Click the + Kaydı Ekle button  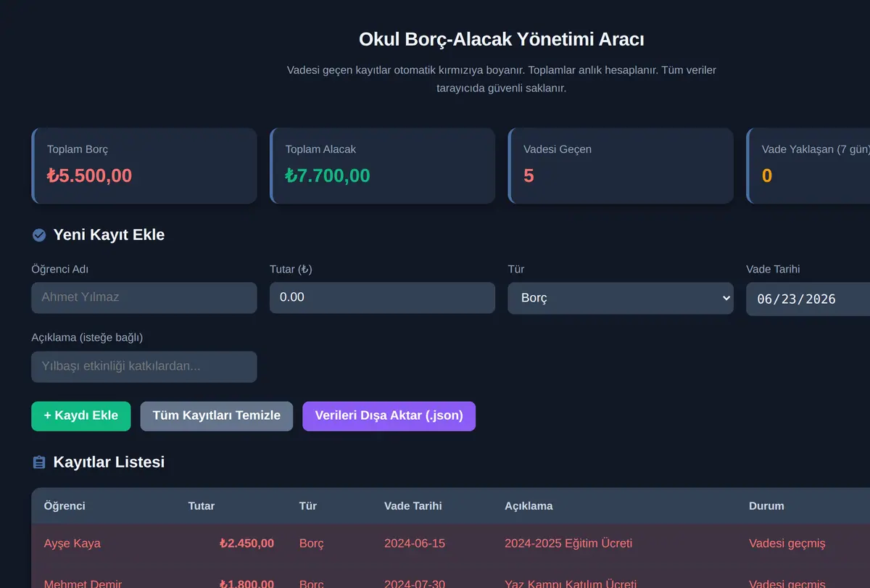[x=81, y=416]
